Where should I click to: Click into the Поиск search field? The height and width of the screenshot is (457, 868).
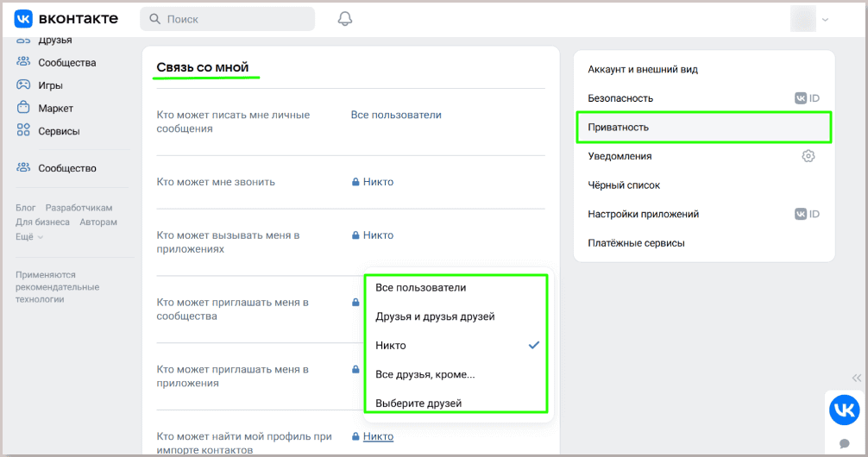pyautogui.click(x=228, y=19)
